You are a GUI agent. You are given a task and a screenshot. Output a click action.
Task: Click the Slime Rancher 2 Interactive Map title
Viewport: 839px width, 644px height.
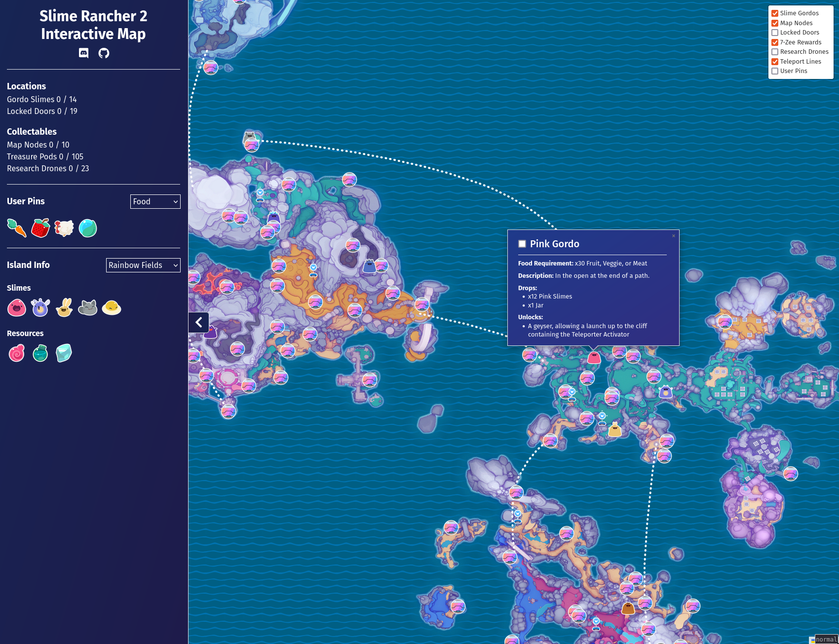(93, 25)
